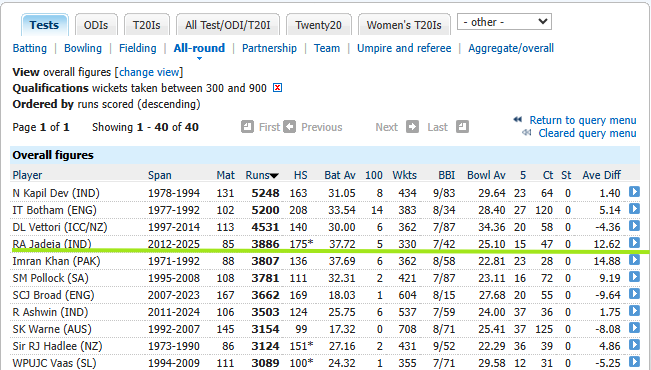Select the Team records link
The width and height of the screenshot is (651, 370).
click(x=327, y=48)
